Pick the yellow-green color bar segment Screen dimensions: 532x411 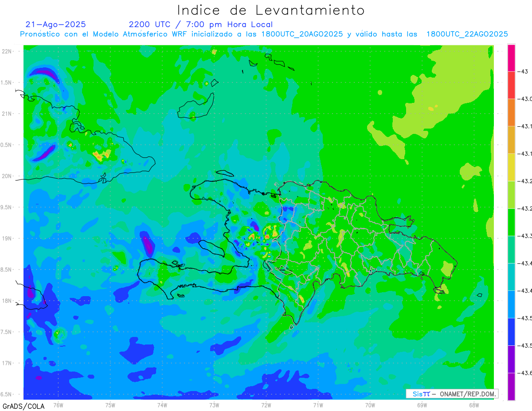[x=511, y=195]
